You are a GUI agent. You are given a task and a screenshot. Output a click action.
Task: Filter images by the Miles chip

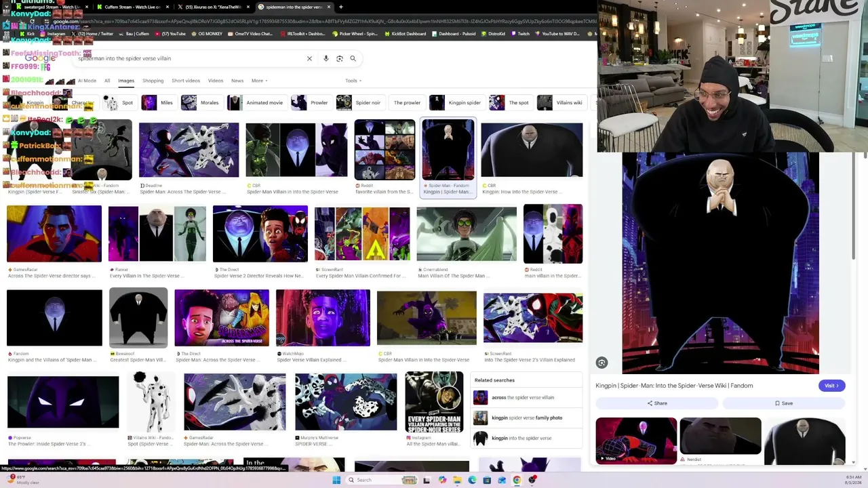pyautogui.click(x=158, y=103)
